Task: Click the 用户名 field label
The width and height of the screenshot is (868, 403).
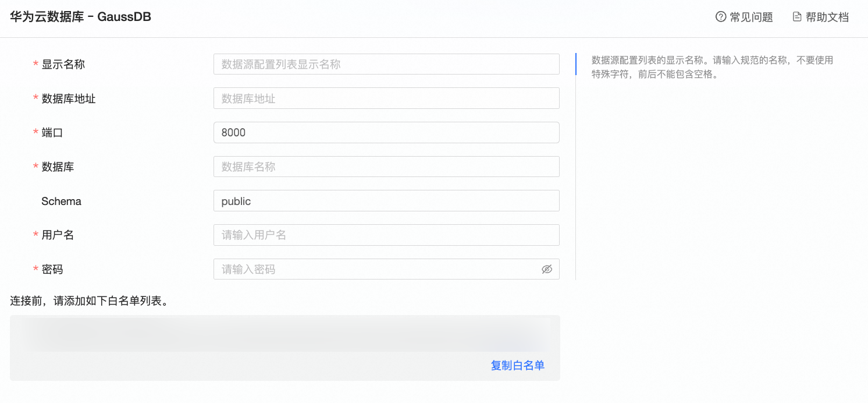Action: click(58, 235)
